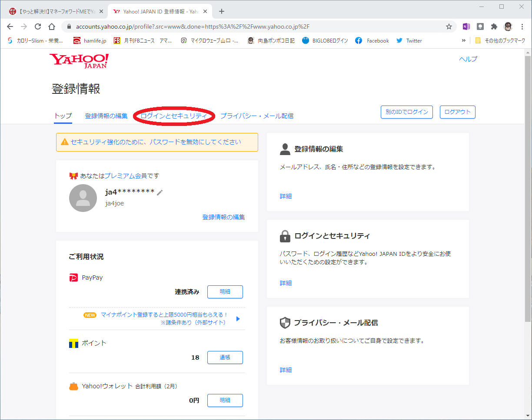Open the Twitter bookmark
The width and height of the screenshot is (532, 420).
click(x=409, y=40)
